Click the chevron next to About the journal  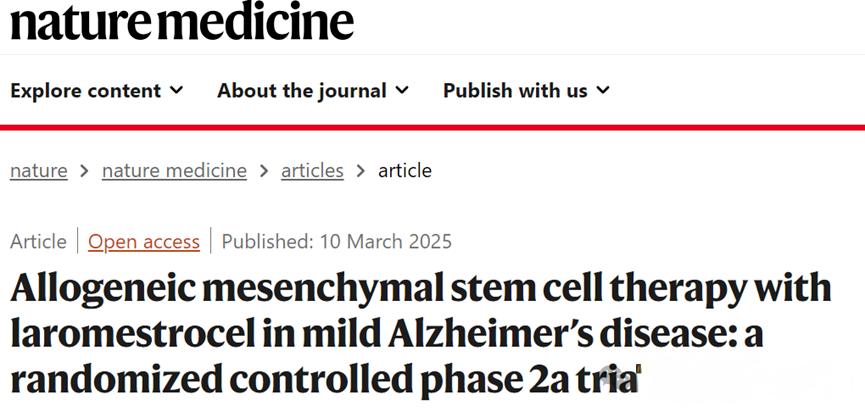[402, 90]
